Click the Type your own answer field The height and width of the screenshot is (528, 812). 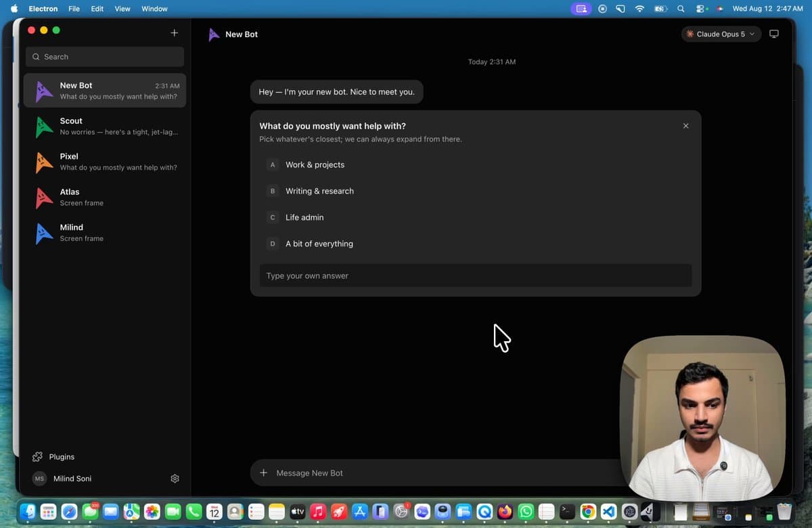[x=476, y=276]
